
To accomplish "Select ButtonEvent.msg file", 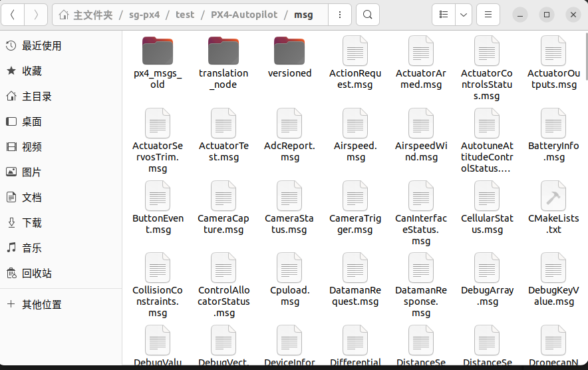I will 158,208.
